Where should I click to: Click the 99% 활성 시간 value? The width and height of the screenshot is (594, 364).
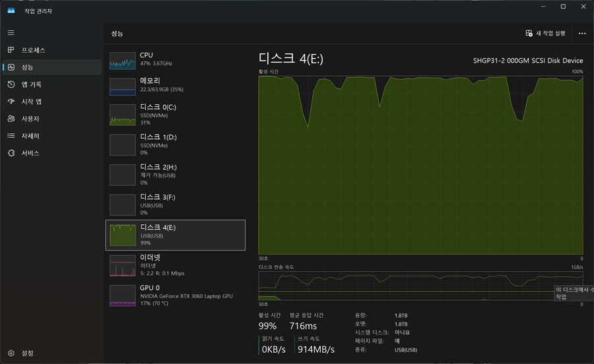click(267, 326)
